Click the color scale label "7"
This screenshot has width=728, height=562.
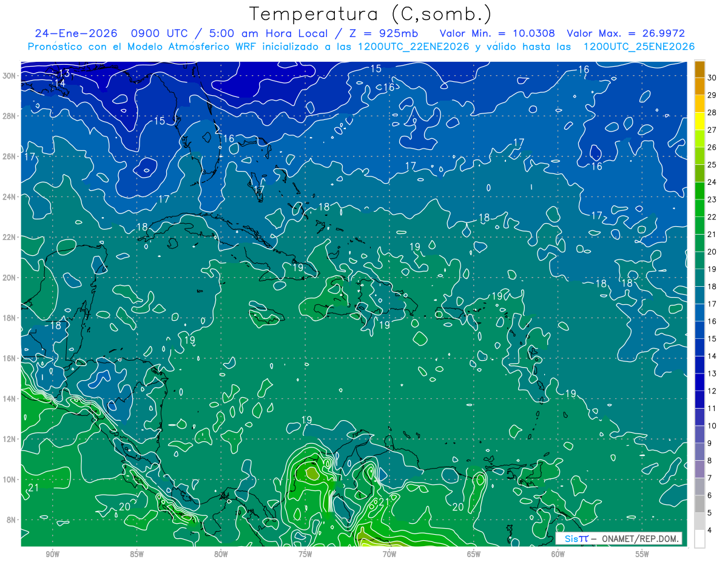pos(710,478)
